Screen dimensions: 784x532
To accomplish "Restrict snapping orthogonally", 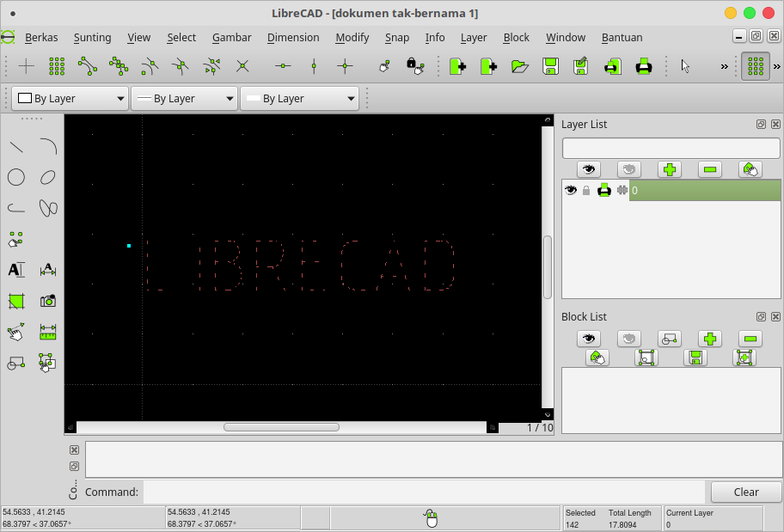I will click(x=345, y=66).
